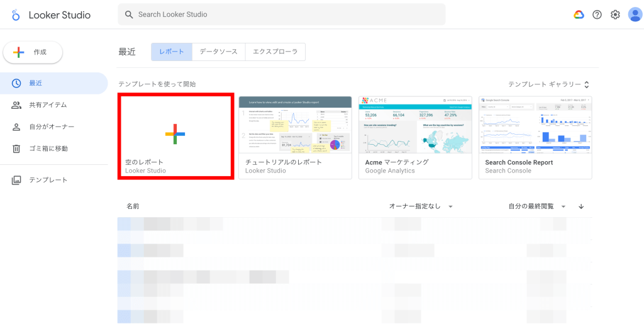
Task: Click the clock icon beside 最近
Action: click(16, 83)
